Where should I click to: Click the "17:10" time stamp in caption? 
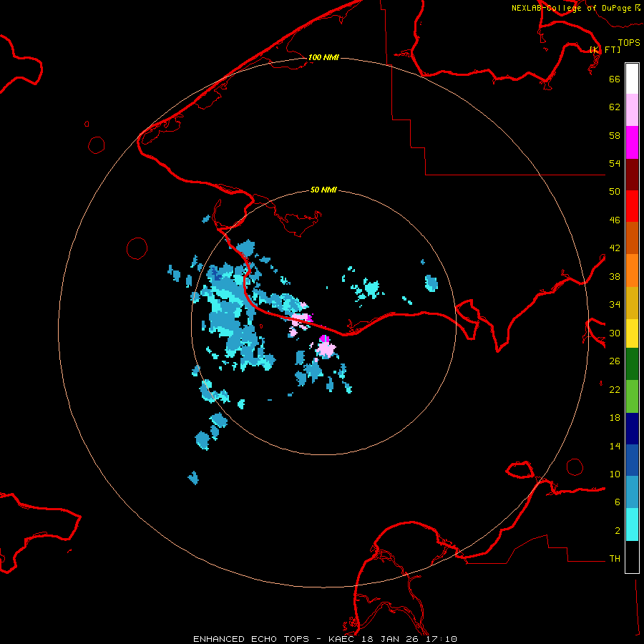(441, 639)
